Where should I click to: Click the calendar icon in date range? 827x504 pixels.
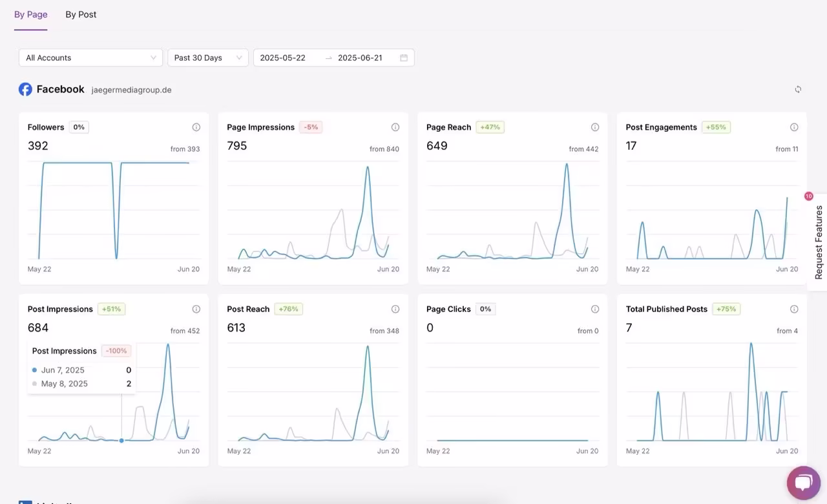[x=404, y=58]
